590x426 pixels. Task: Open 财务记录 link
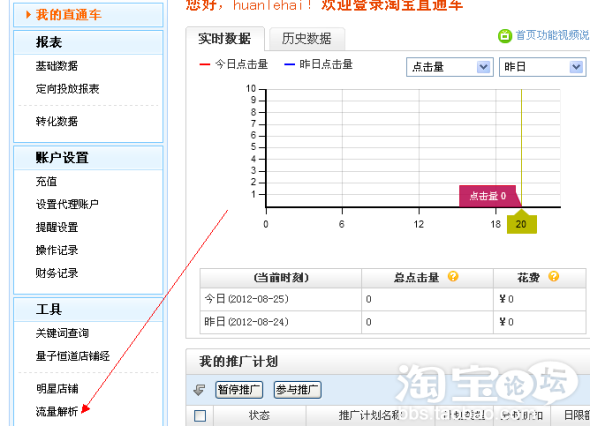point(57,273)
